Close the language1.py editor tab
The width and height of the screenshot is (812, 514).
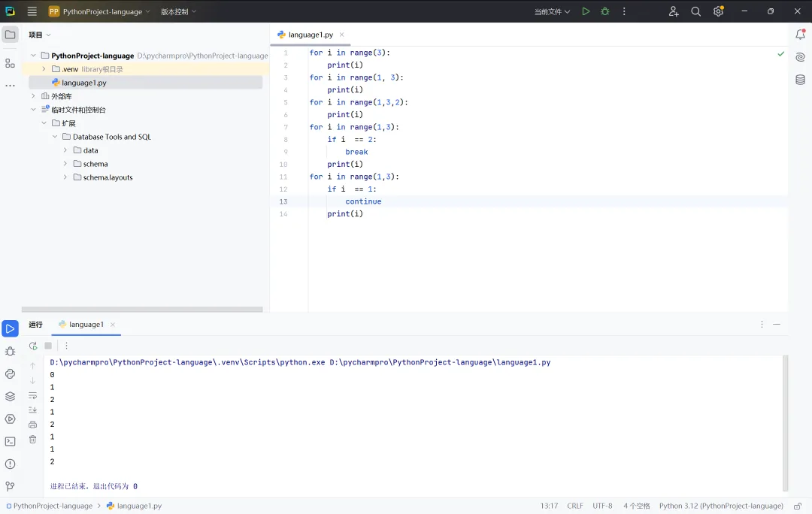342,35
